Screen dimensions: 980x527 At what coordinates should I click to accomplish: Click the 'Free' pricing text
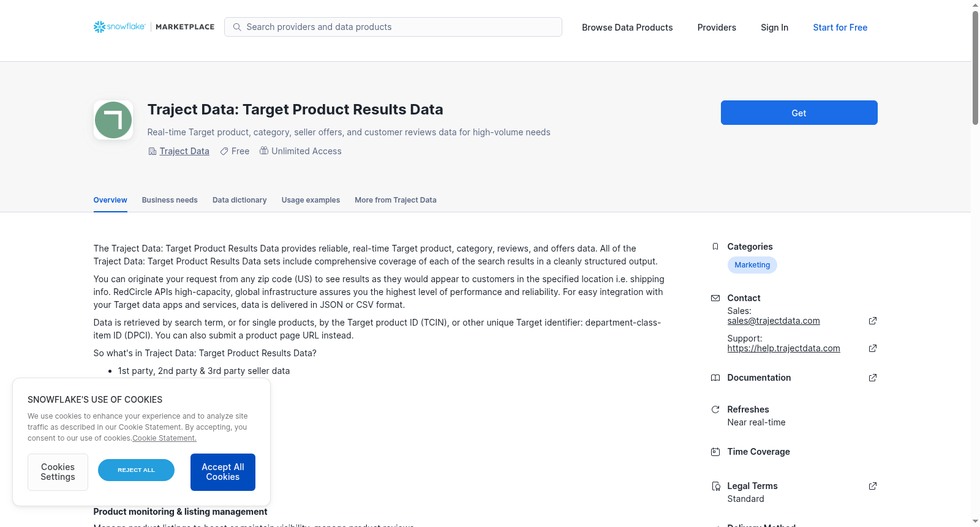click(x=240, y=151)
